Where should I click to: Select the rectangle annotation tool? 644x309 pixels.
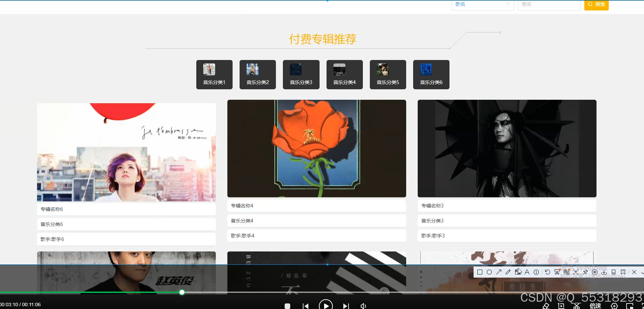[x=480, y=272]
